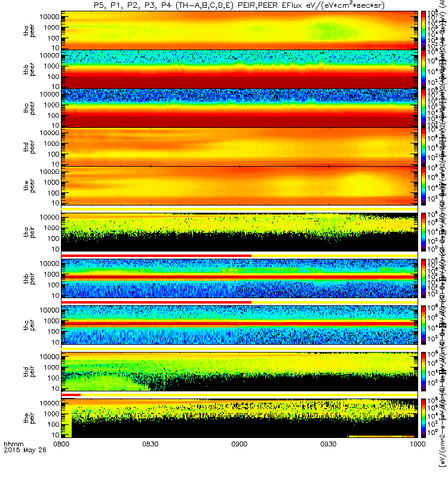The height and width of the screenshot is (478, 448).
Task: Click the 10000 tick label of tha peir
Action: [x=50, y=217]
